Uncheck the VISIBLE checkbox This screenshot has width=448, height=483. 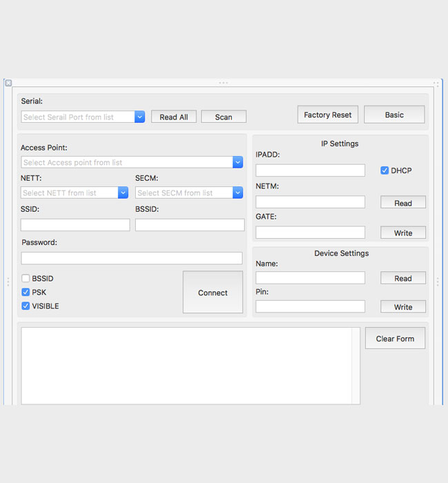[x=26, y=306]
